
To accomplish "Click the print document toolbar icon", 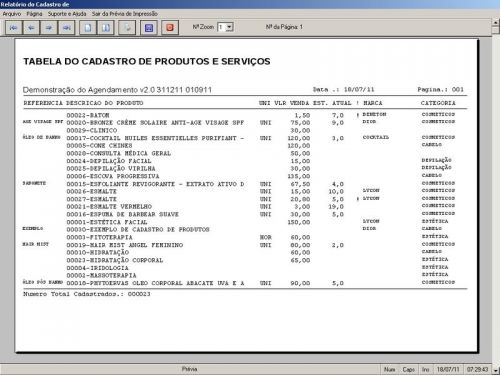I will coord(127,28).
